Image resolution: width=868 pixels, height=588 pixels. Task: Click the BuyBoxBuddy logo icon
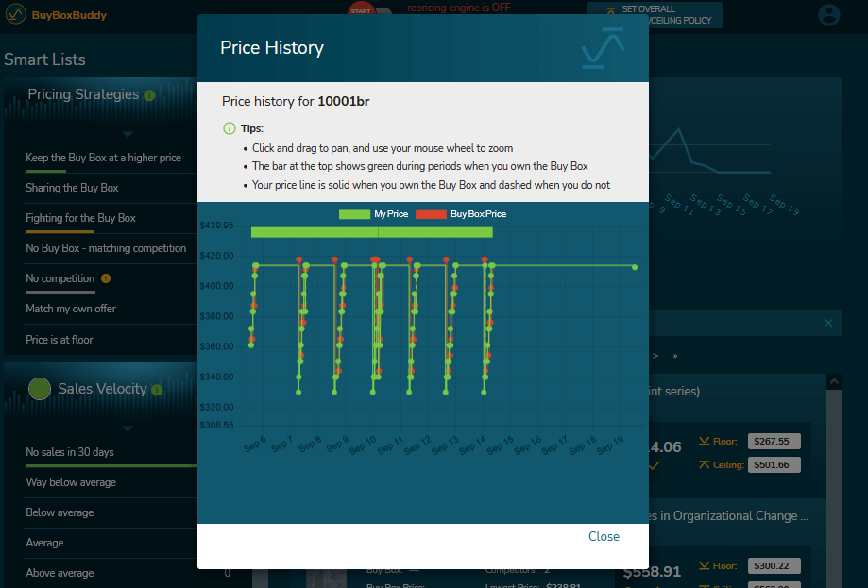(15, 14)
